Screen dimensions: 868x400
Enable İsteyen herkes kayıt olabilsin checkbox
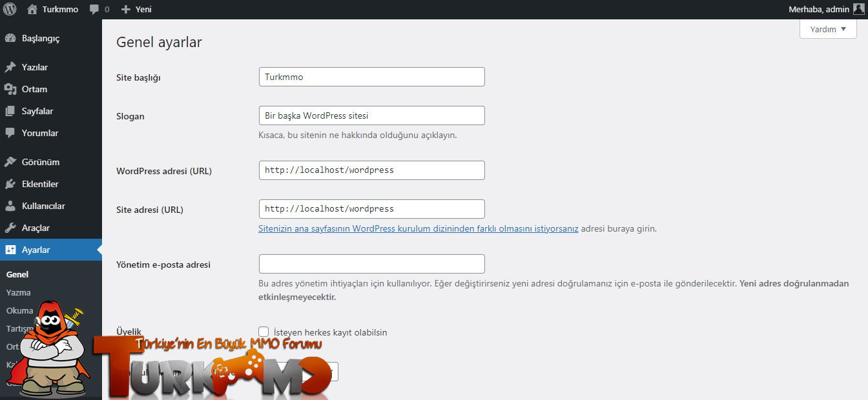263,332
